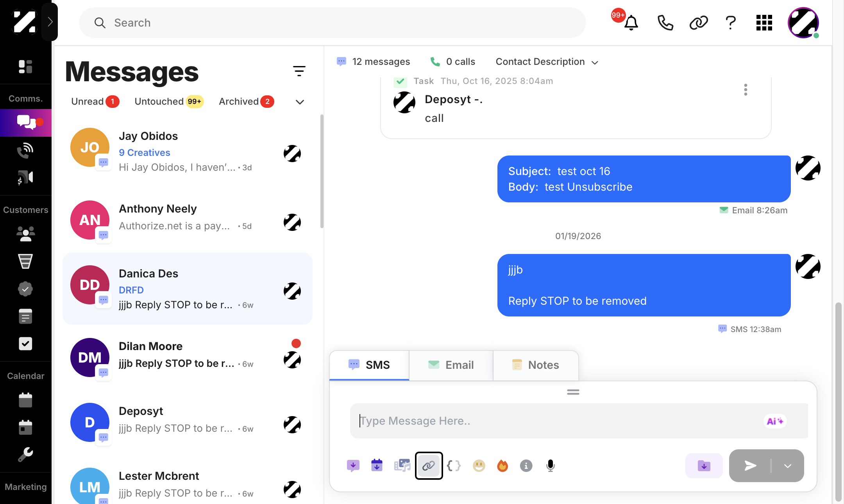Viewport: 844px width, 504px height.
Task: Insert a variable with the curly braces icon
Action: click(x=454, y=465)
